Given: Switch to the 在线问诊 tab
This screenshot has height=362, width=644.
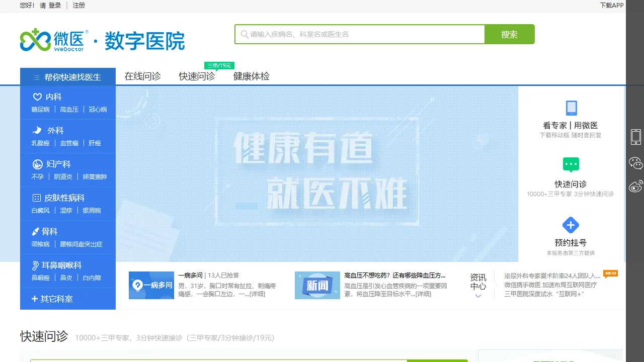Looking at the screenshot, I should click(x=143, y=76).
